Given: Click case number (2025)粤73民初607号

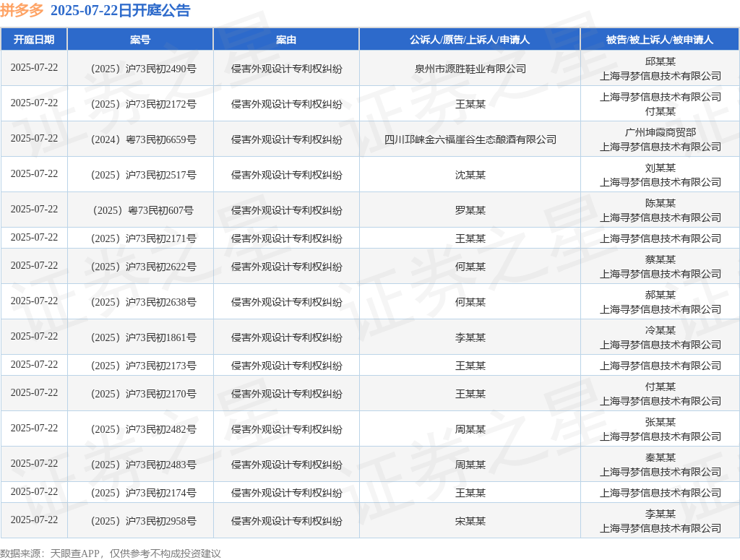Looking at the screenshot, I should (144, 210).
